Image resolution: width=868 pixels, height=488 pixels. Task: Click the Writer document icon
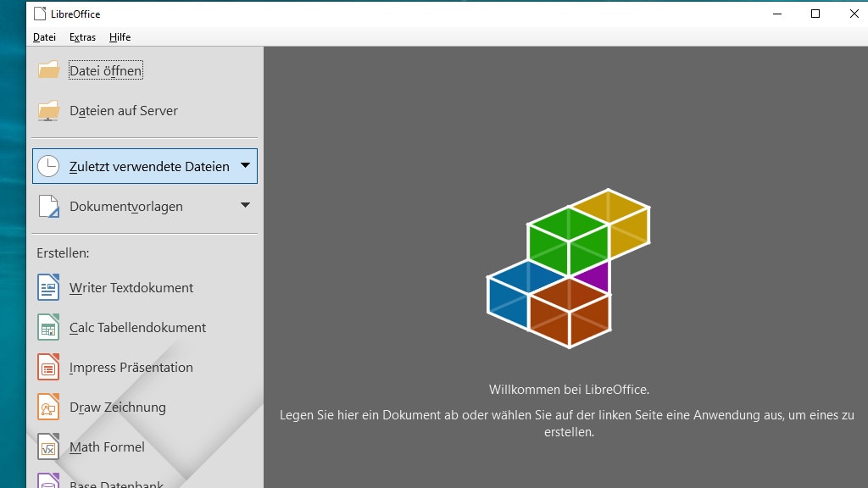[48, 287]
